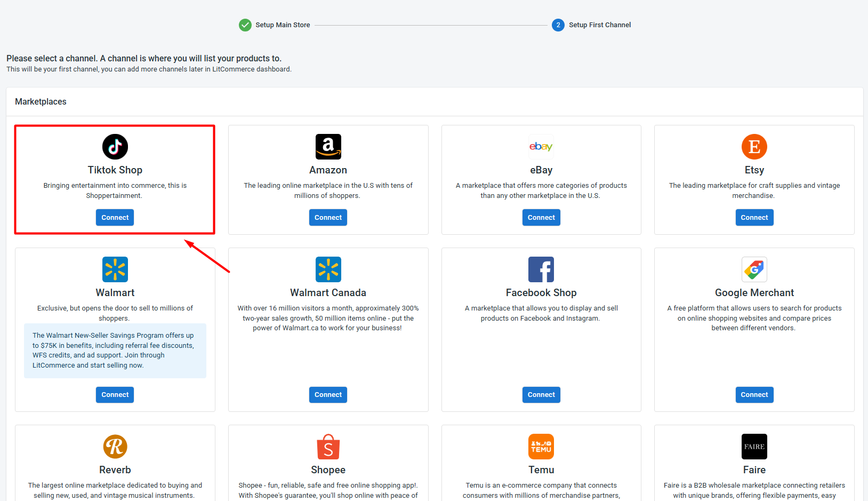Click the Shopee online shopping app description
The image size is (868, 501).
point(328,490)
